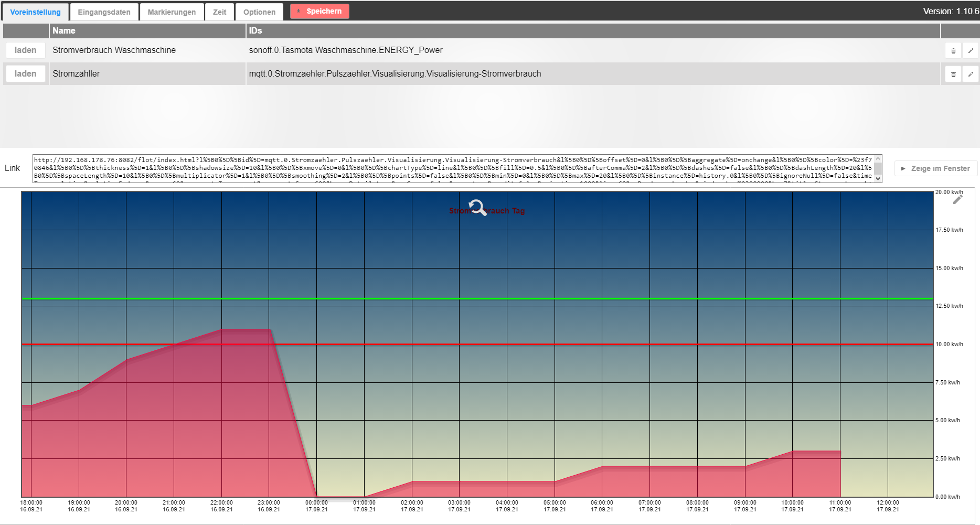Screen dimensions: 980x525
Task: Switch to the Eingangsdaten tab
Action: click(103, 12)
